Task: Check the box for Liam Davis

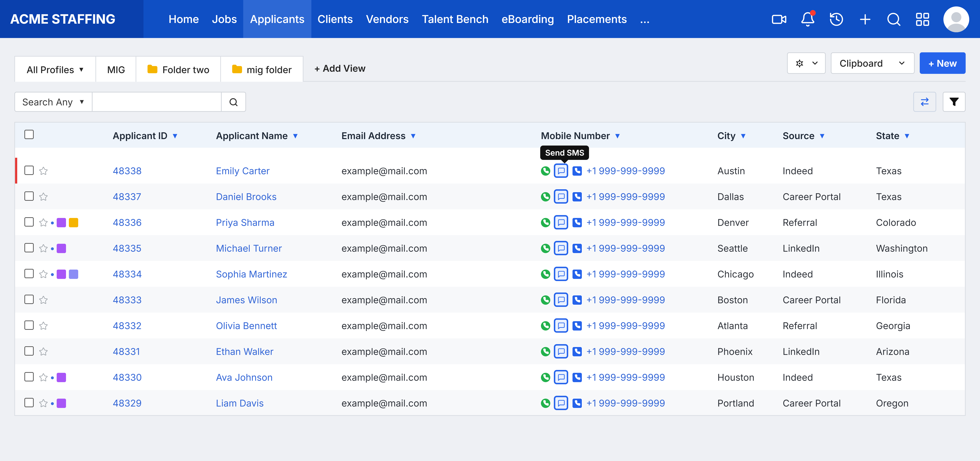Action: [29, 402]
